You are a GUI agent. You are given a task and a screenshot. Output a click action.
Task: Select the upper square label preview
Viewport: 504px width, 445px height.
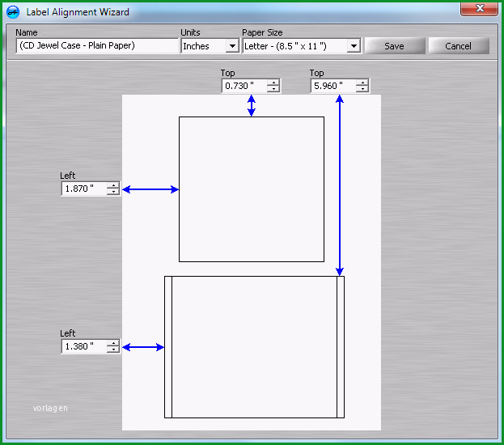tap(252, 189)
